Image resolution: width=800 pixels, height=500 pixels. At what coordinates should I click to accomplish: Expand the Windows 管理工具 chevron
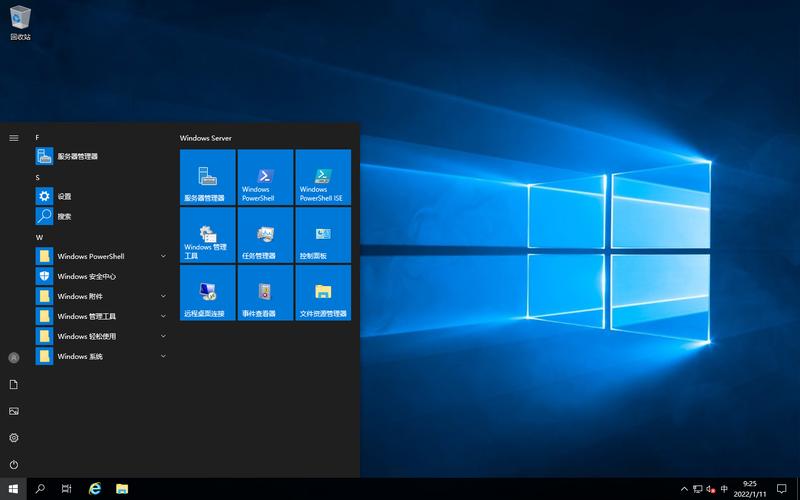[x=163, y=316]
